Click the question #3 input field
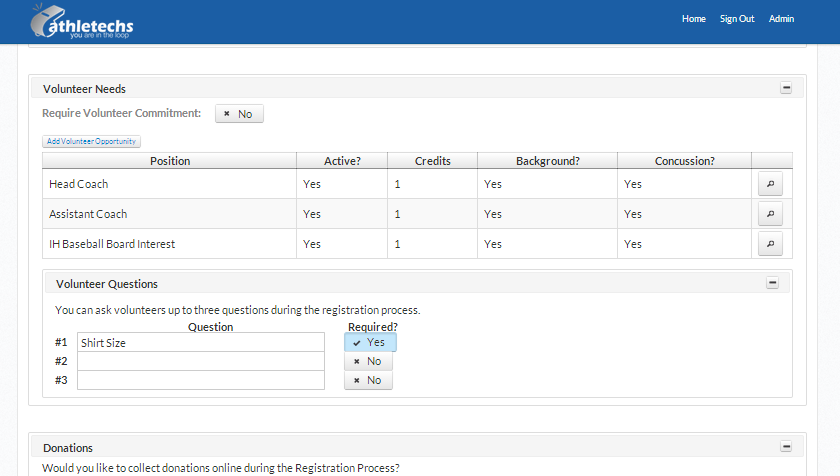This screenshot has height=476, width=840. tap(201, 380)
